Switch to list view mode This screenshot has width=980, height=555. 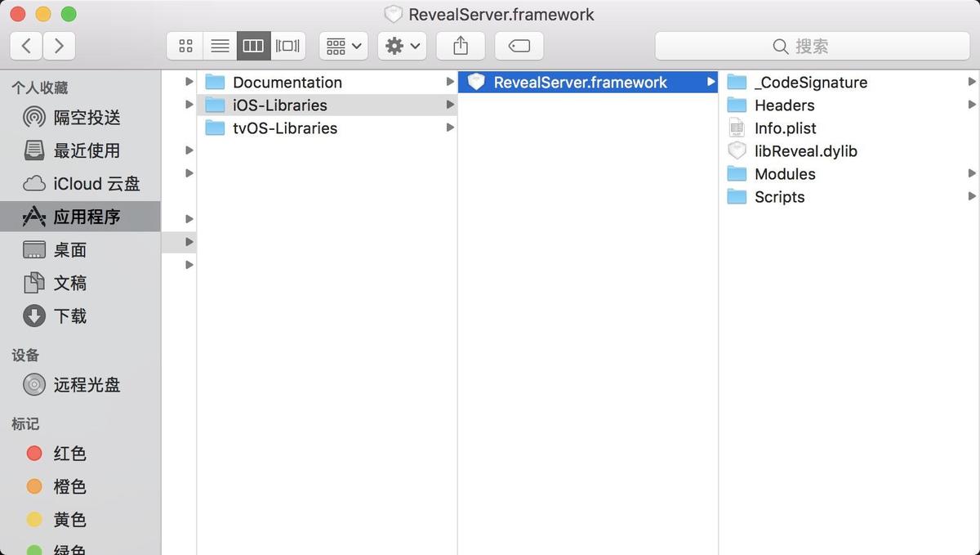220,47
